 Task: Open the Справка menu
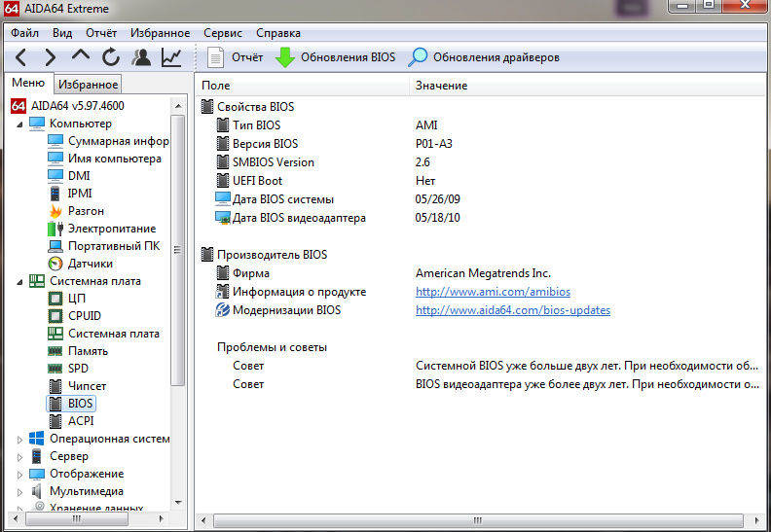point(277,33)
